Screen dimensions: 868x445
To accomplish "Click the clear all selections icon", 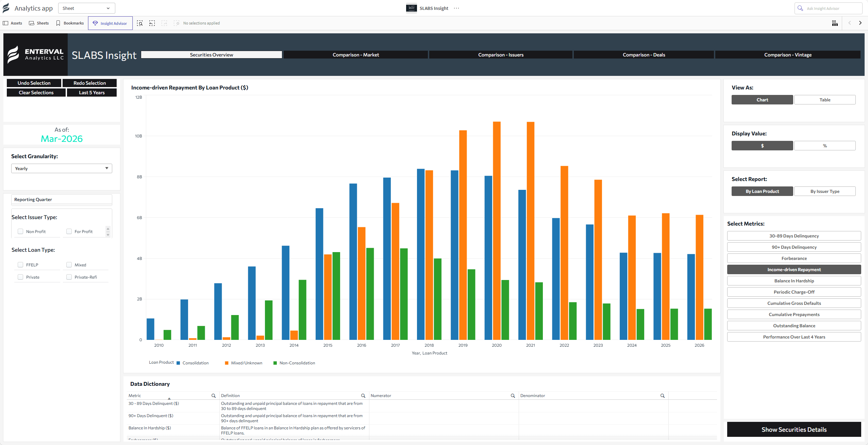I will pyautogui.click(x=177, y=23).
